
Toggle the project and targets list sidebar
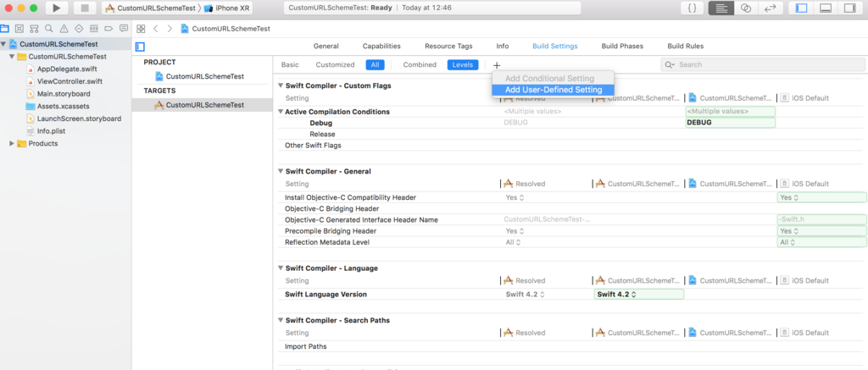click(140, 47)
